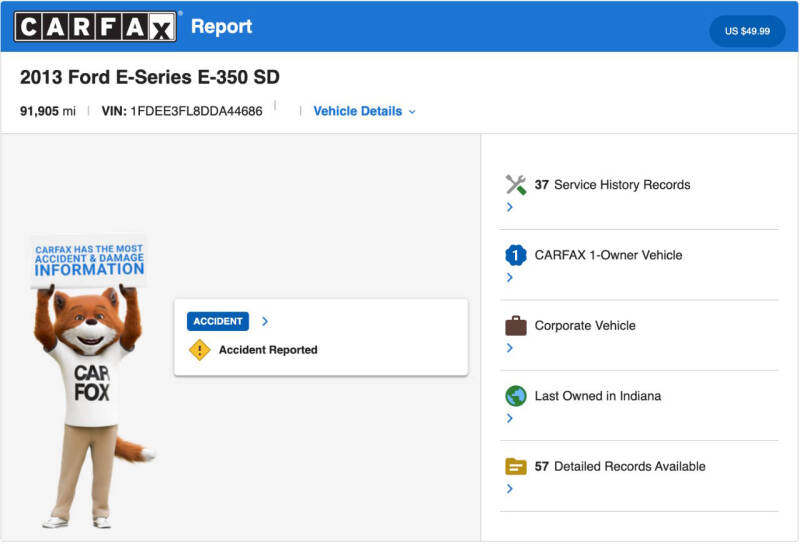Click the CARFAX logo
The width and height of the screenshot is (800, 544).
coord(95,27)
